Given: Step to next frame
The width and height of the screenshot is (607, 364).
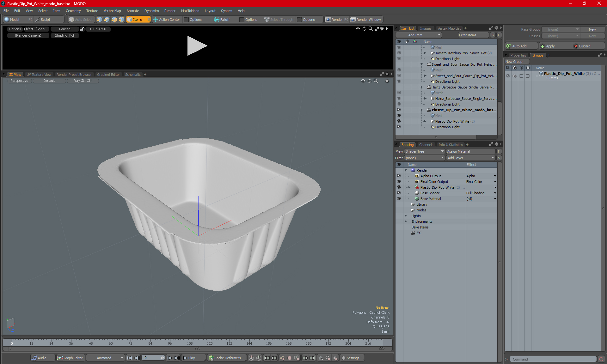Looking at the screenshot, I should tap(169, 358).
